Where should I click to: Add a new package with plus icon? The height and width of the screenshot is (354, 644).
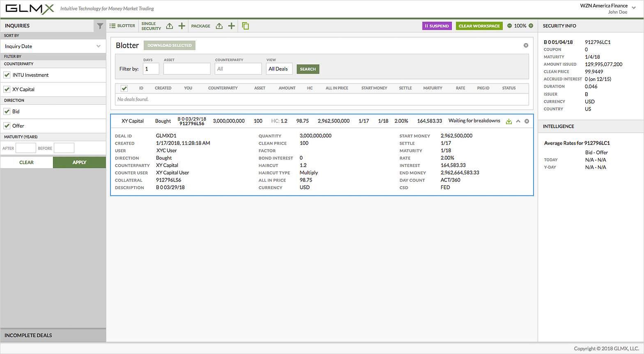232,26
